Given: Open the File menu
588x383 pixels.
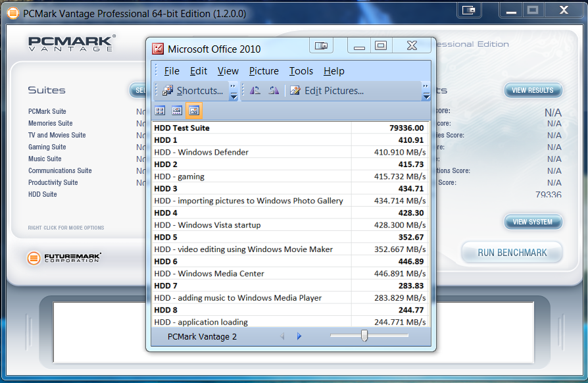Looking at the screenshot, I should click(172, 71).
